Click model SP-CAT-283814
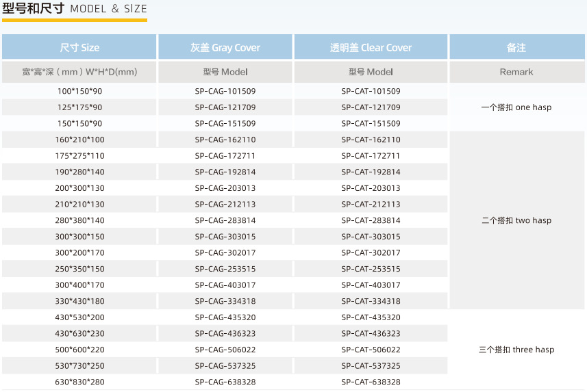The height and width of the screenshot is (392, 587). point(371,220)
